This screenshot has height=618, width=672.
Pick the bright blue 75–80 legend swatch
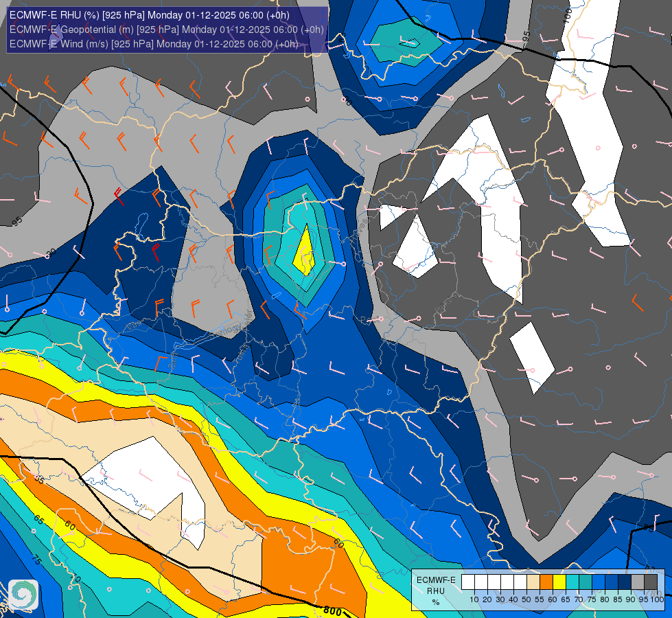pyautogui.click(x=599, y=582)
